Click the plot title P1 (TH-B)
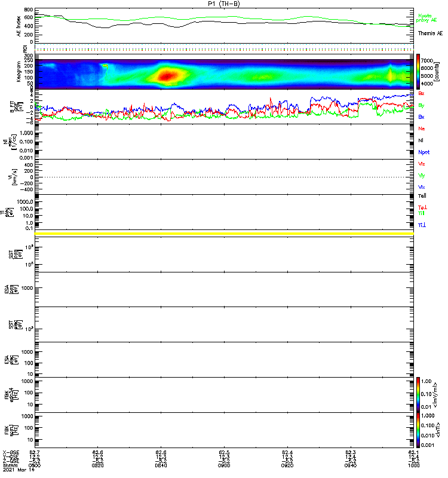448x478 pixels. pyautogui.click(x=223, y=4)
